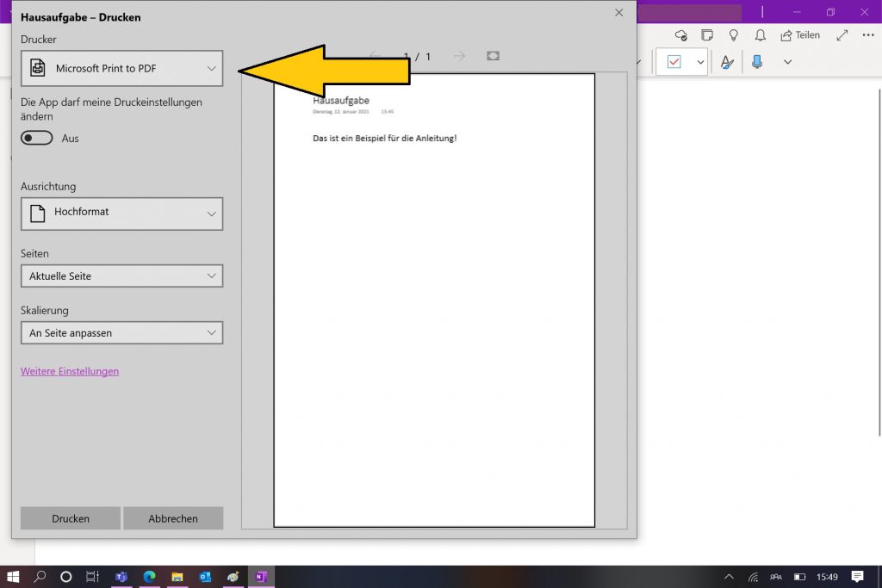Click the cloud sync status icon
The width and height of the screenshot is (882, 588).
pyautogui.click(x=681, y=35)
